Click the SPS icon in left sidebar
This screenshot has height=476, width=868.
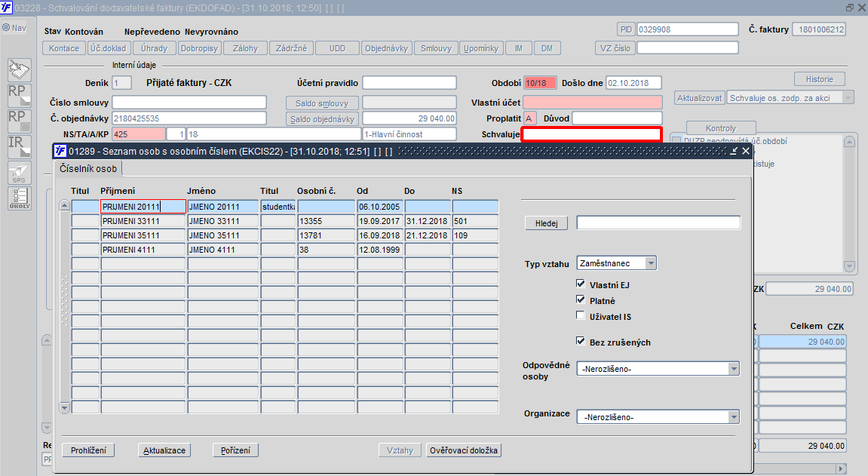[x=20, y=173]
